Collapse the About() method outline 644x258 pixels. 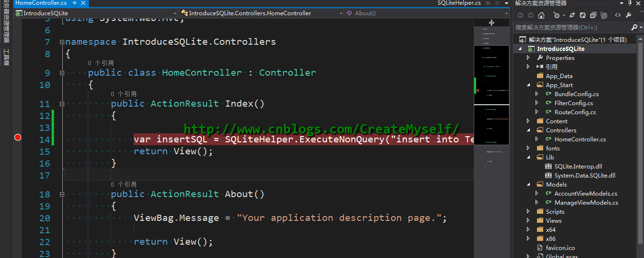(62, 195)
